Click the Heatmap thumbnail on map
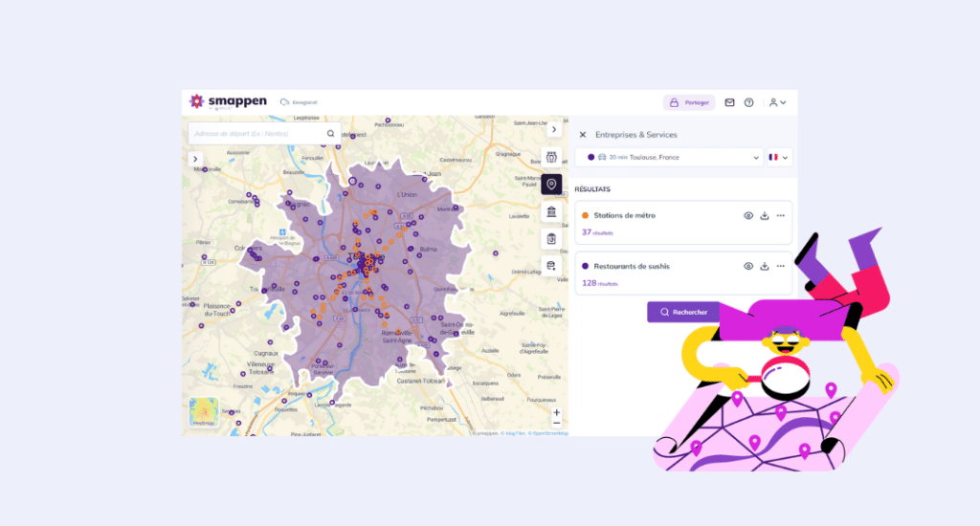980x526 pixels. [204, 412]
